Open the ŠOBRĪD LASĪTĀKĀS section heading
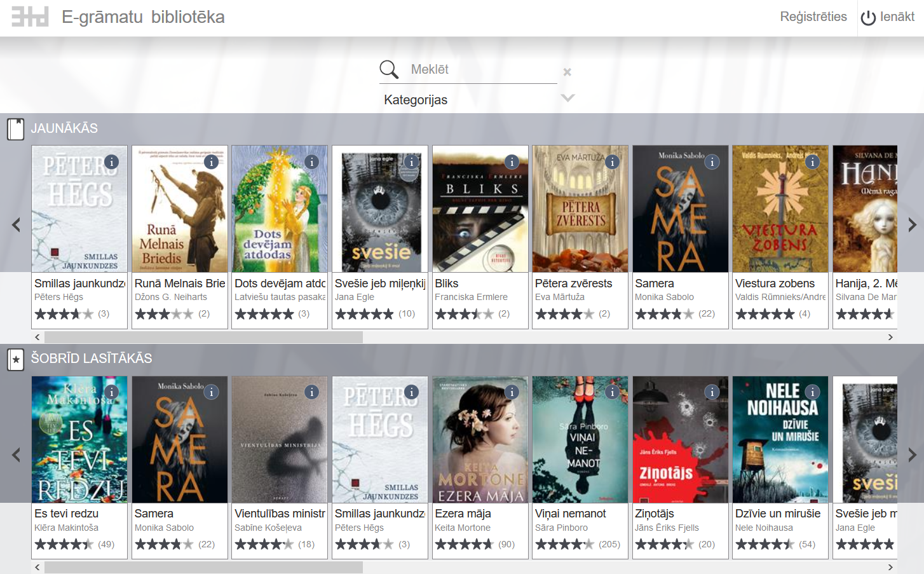The image size is (924, 574). 92,359
